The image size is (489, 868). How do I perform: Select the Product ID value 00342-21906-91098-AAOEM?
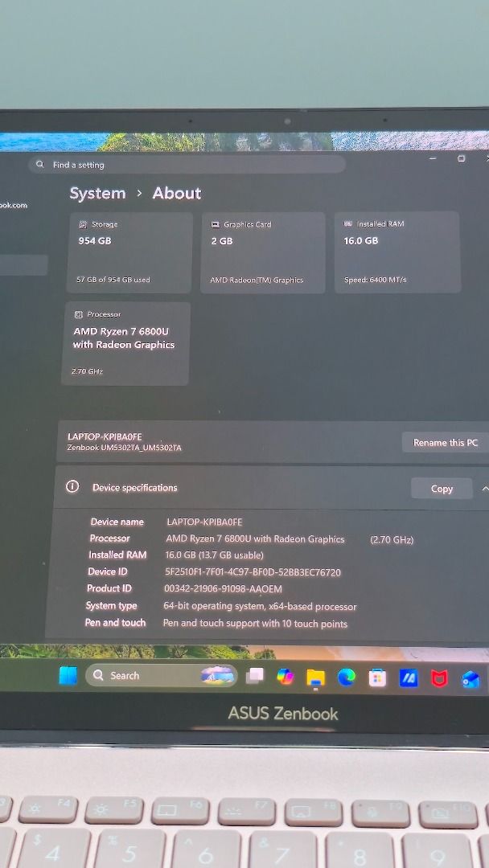[223, 588]
